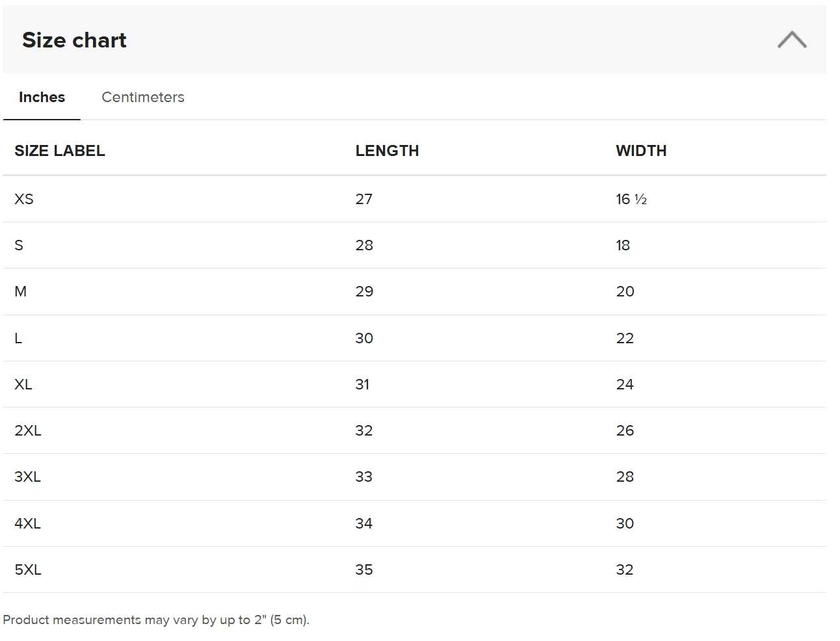Select the XL size row label
The height and width of the screenshot is (641, 840).
pos(23,384)
